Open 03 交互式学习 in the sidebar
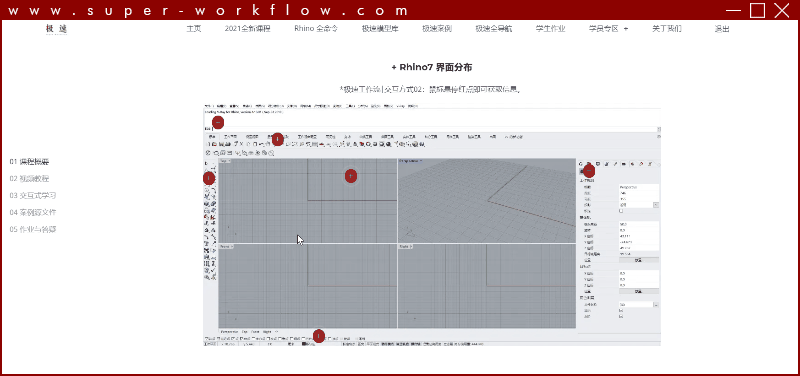 point(33,195)
